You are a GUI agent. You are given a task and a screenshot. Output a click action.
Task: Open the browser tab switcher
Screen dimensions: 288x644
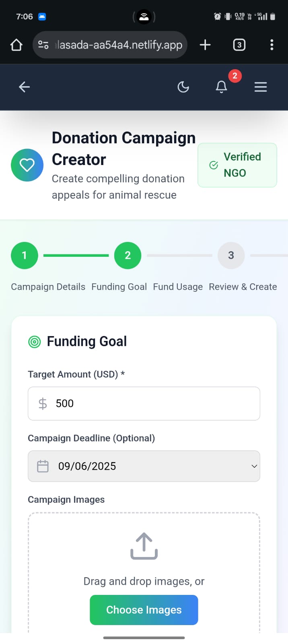click(239, 45)
